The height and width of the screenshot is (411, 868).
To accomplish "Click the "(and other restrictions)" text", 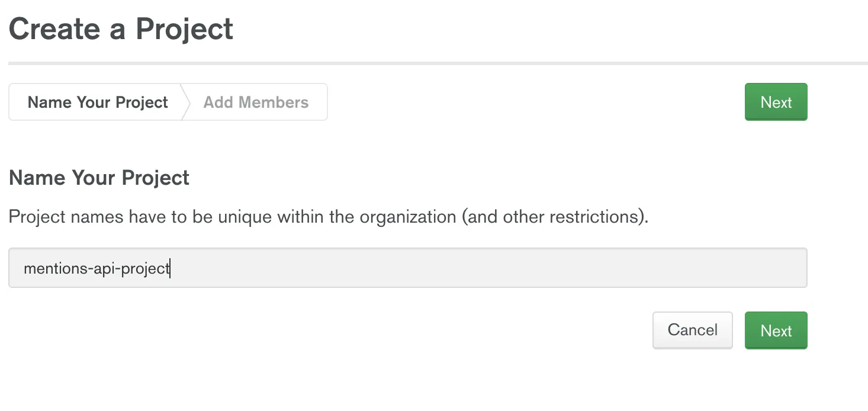I will pos(555,217).
